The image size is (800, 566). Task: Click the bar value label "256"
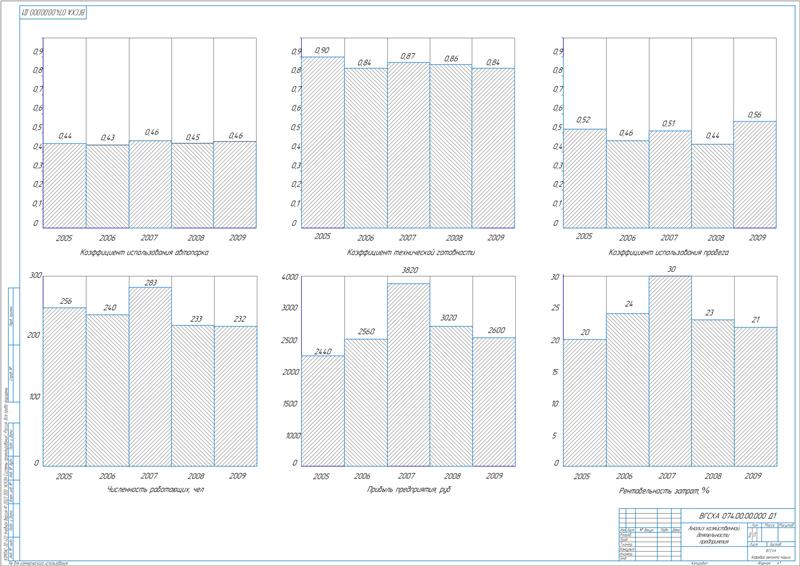coord(66,301)
